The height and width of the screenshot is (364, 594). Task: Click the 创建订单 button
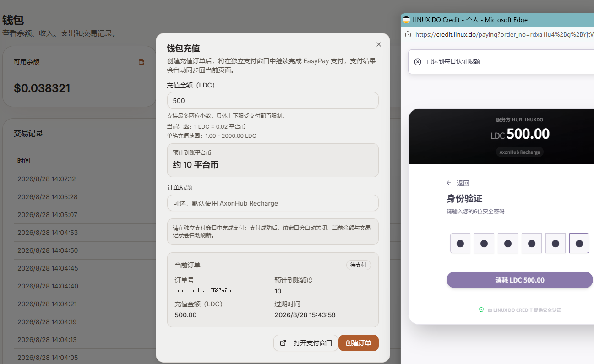(x=359, y=343)
